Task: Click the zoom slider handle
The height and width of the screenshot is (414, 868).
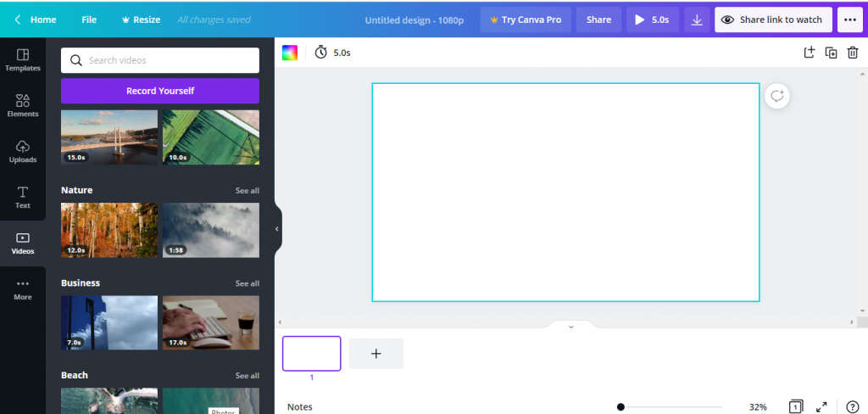Action: tap(620, 407)
